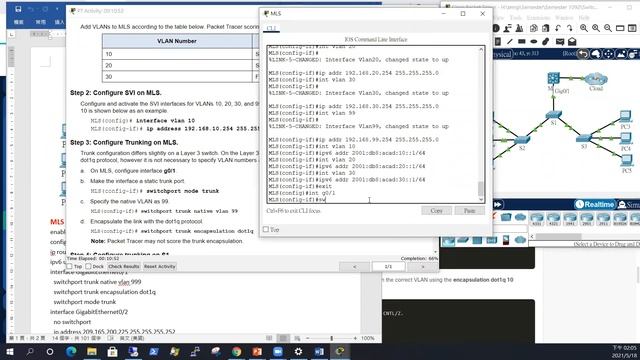
Task: Click the Save icon in Word title bar
Action: click(18, 9)
